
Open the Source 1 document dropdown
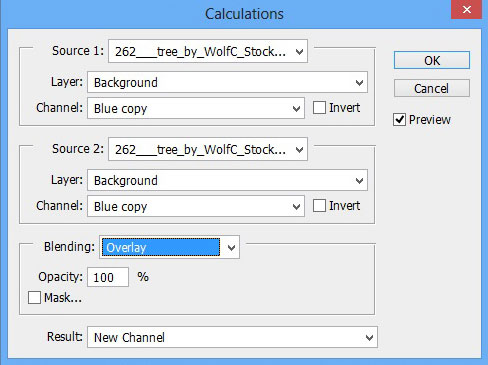point(208,51)
